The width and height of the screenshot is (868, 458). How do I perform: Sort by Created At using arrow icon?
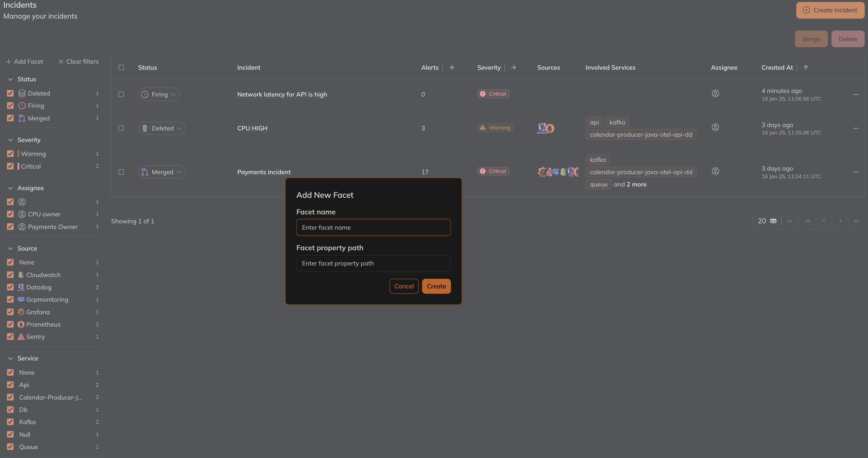[806, 67]
